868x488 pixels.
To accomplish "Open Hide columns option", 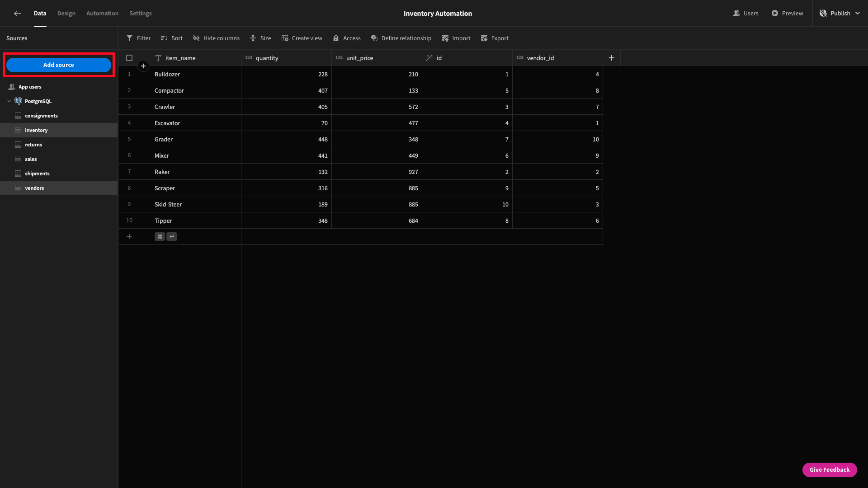I will (x=216, y=38).
